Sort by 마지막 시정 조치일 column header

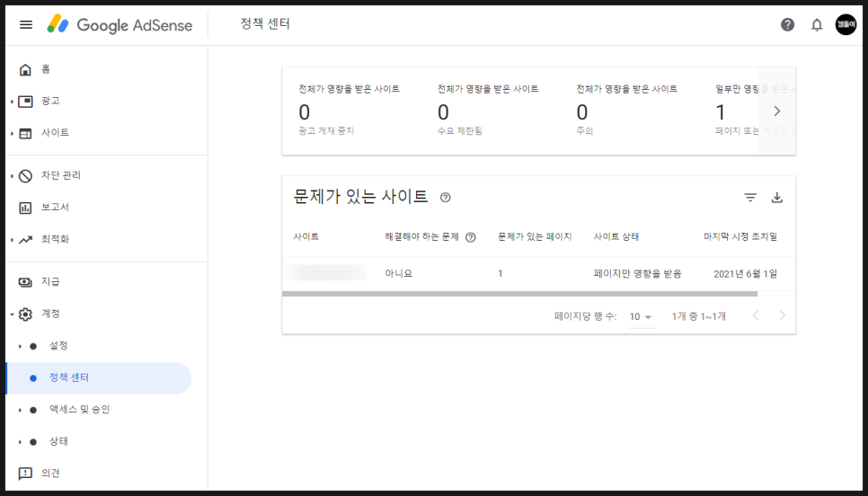pos(740,237)
